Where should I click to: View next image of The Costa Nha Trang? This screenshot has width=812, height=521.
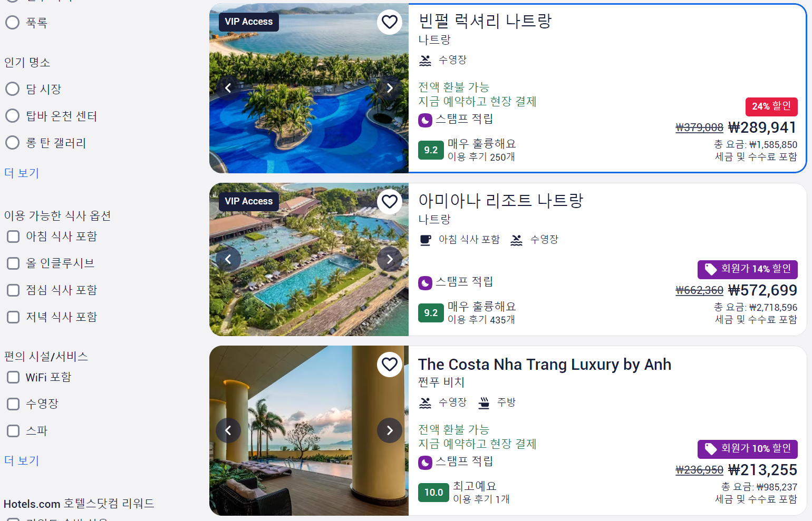tap(390, 430)
